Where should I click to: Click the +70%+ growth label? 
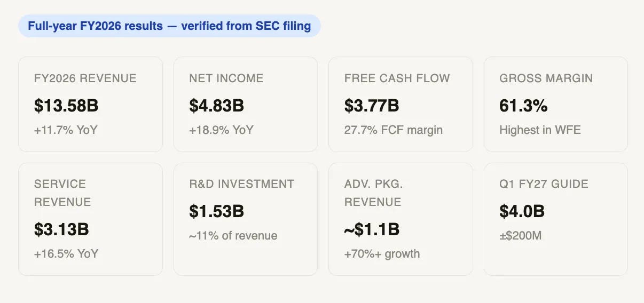point(382,253)
